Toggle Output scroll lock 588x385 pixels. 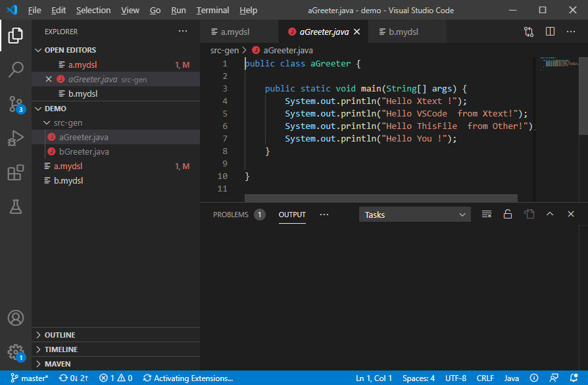507,215
